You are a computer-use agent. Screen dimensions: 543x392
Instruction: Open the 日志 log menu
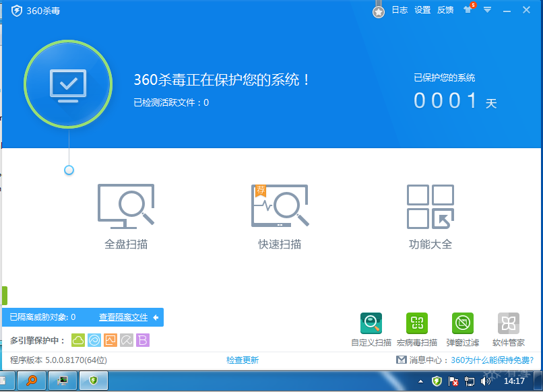(400, 10)
